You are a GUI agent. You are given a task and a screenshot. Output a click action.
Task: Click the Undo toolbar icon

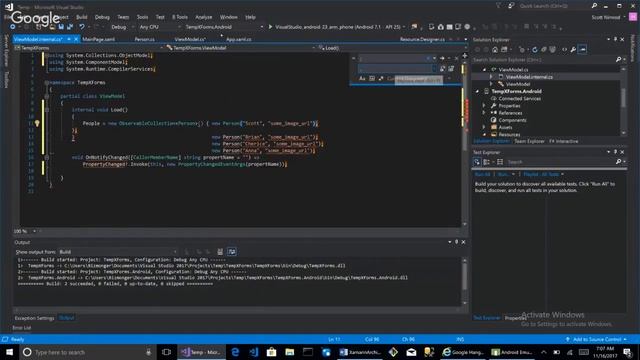pos(82,27)
